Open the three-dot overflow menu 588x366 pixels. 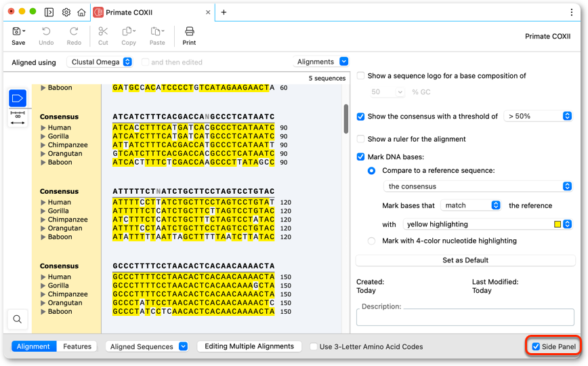[572, 12]
